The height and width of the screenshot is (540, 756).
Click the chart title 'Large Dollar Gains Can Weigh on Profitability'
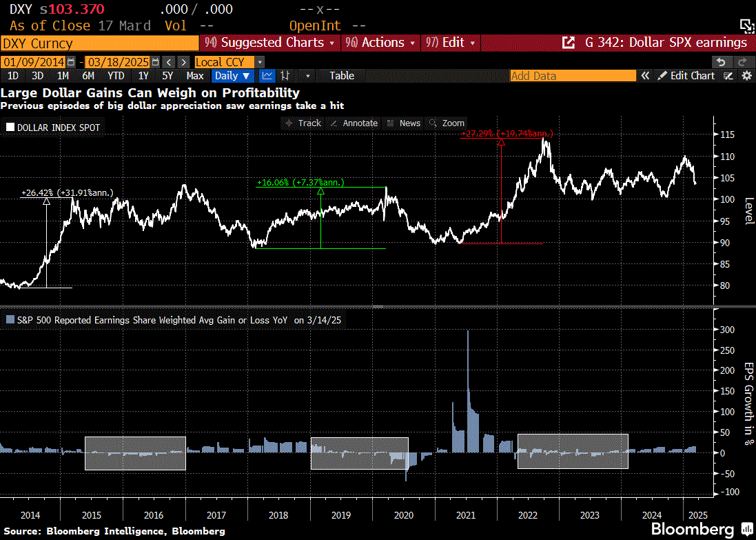150,92
